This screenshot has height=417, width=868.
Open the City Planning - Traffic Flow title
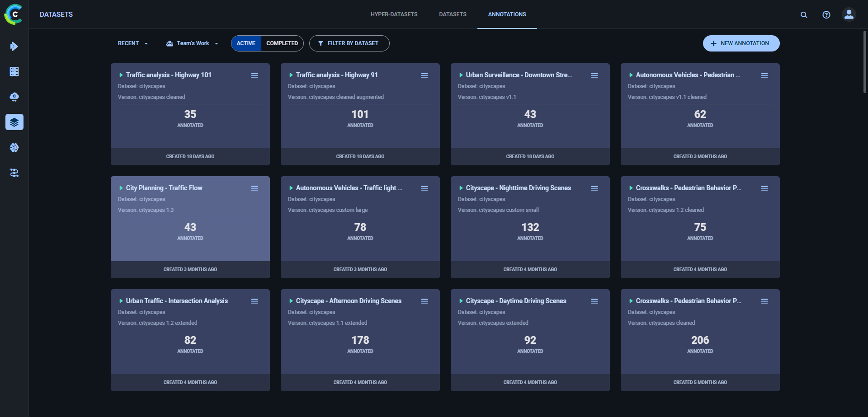click(164, 188)
